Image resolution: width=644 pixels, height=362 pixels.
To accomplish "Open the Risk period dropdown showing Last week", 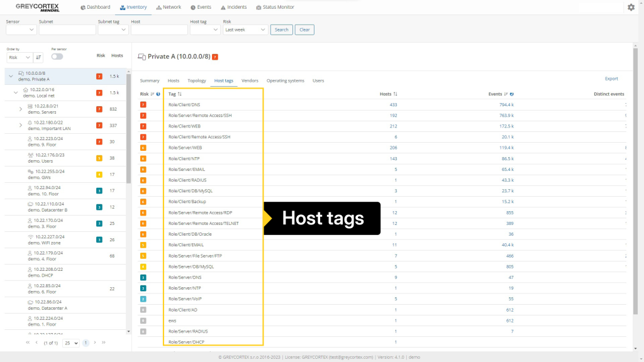I will coord(245,30).
